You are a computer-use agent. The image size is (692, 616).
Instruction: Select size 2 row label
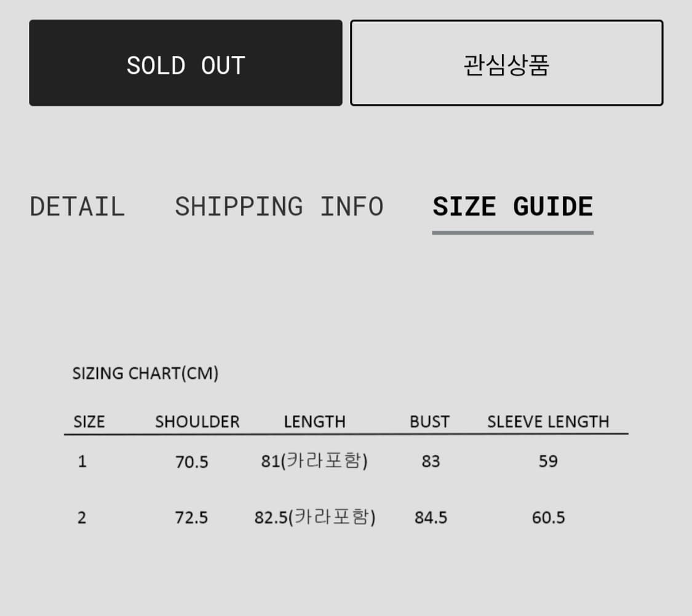pos(82,518)
